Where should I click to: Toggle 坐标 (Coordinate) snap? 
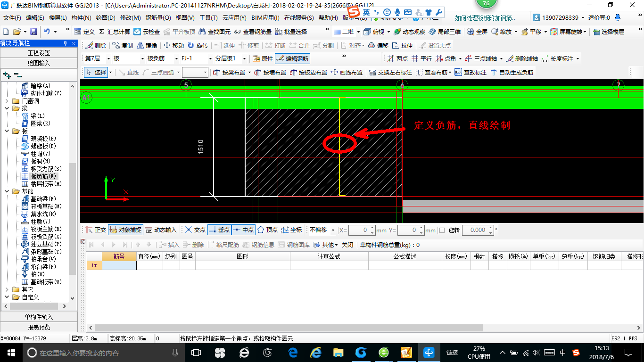[x=291, y=230]
